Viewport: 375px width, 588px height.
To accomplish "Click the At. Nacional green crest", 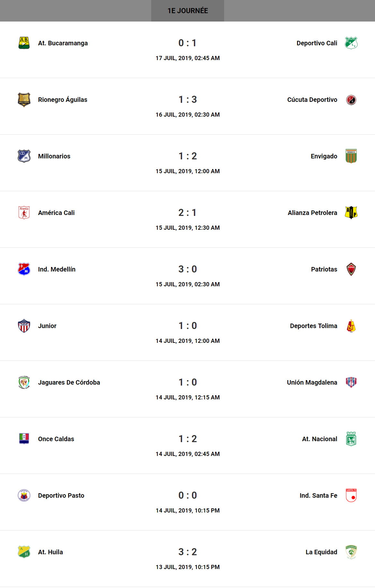I will (351, 439).
